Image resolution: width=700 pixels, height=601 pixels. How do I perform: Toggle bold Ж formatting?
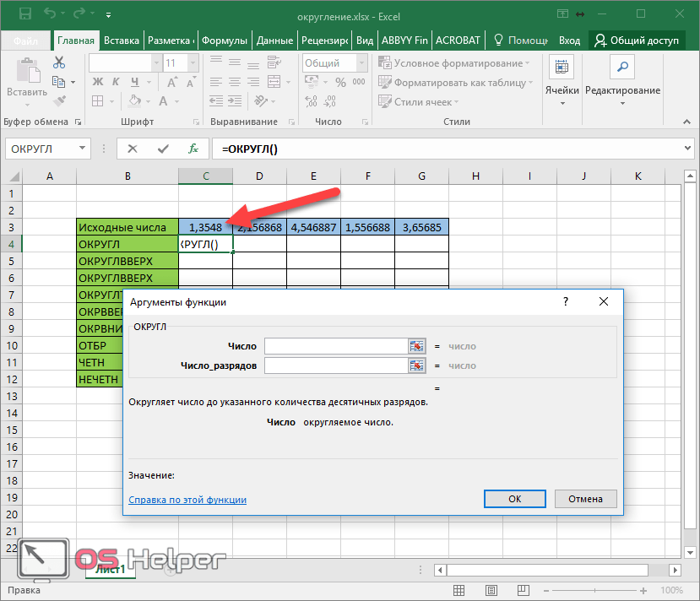[97, 82]
